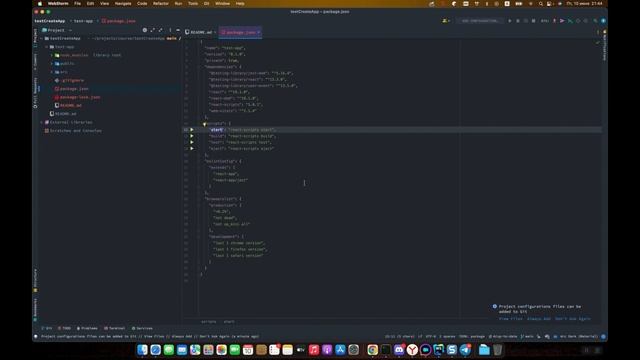
Task: Click View Files link in notification
Action: click(x=511, y=319)
